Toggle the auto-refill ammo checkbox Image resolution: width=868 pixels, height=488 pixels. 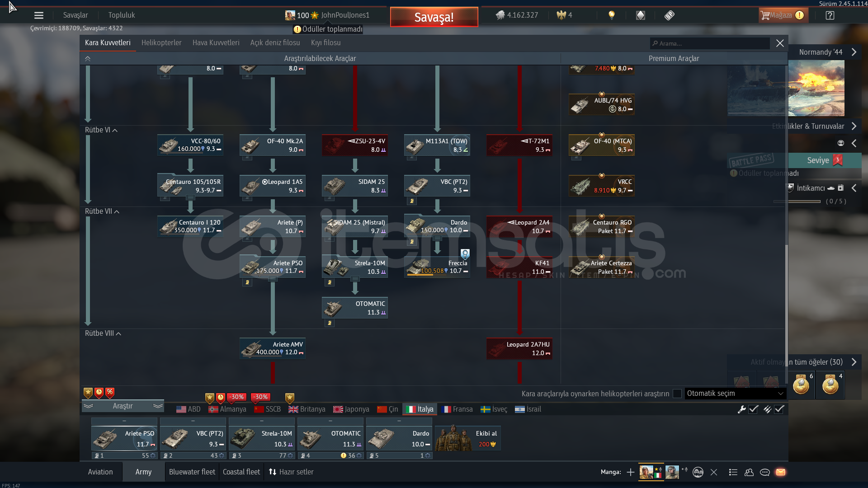pyautogui.click(x=779, y=409)
